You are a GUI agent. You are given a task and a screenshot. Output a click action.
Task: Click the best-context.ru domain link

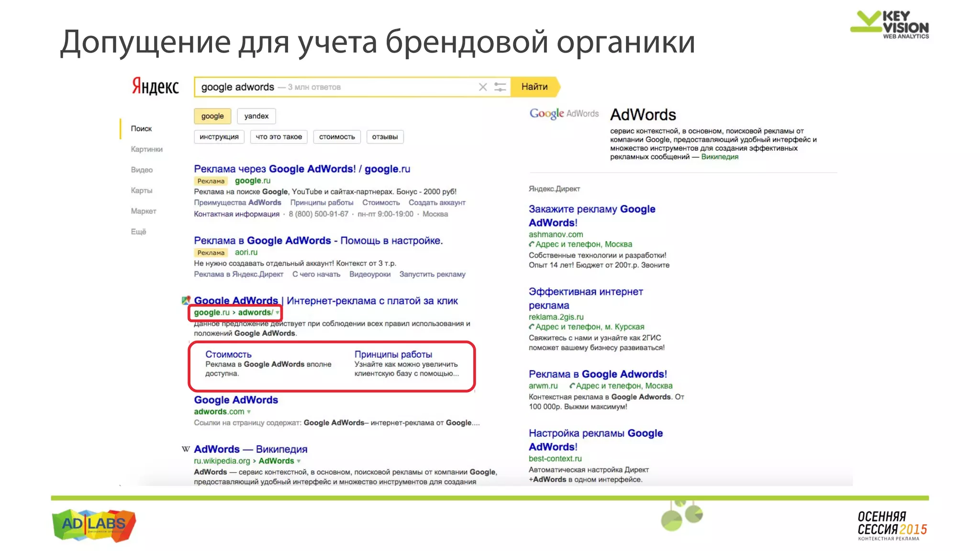[555, 459]
